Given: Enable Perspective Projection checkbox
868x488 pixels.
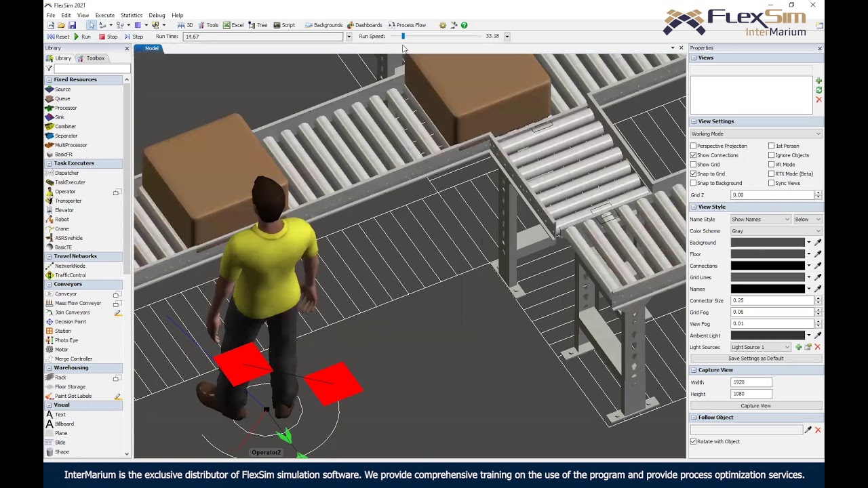Looking at the screenshot, I should [x=694, y=146].
